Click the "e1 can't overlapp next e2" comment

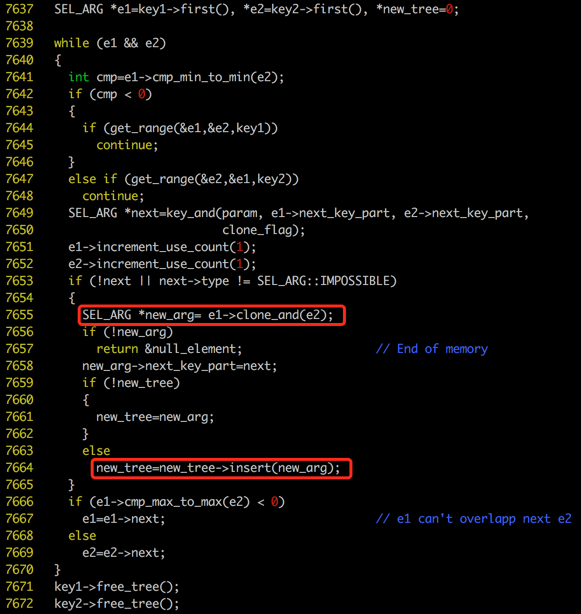(474, 519)
